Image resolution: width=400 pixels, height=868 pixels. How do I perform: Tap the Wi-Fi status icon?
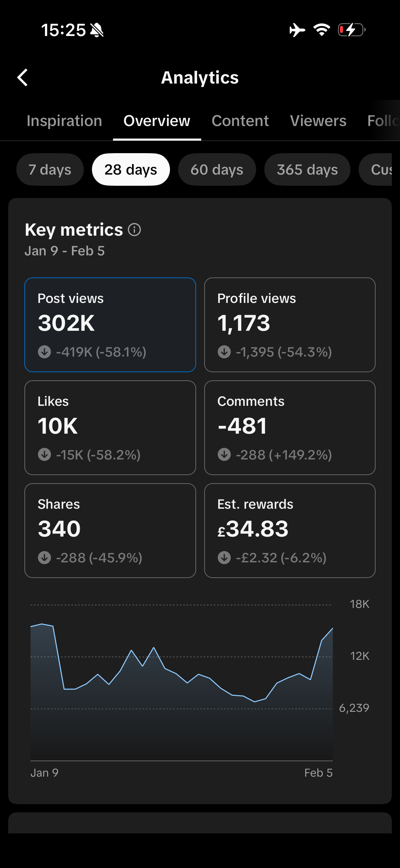322,30
